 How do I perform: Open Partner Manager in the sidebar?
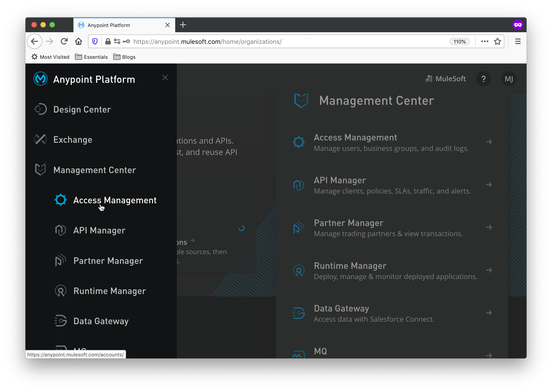[x=108, y=261]
